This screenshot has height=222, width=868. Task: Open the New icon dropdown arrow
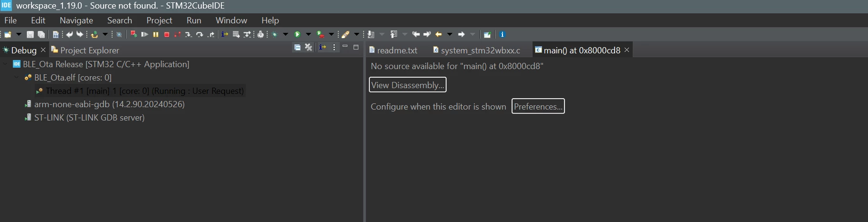[19, 34]
